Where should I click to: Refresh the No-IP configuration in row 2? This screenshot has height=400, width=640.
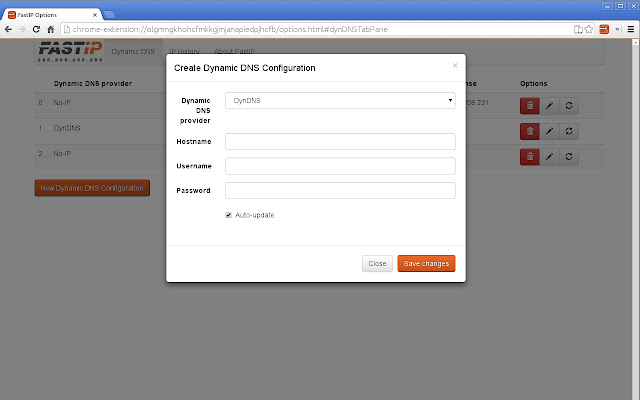pyautogui.click(x=569, y=156)
